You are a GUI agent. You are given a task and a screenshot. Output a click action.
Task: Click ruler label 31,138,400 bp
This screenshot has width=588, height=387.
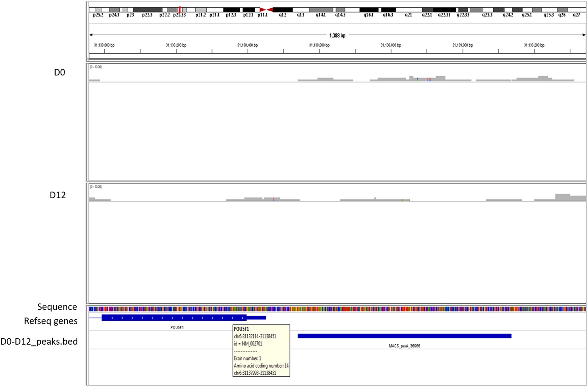coord(248,45)
